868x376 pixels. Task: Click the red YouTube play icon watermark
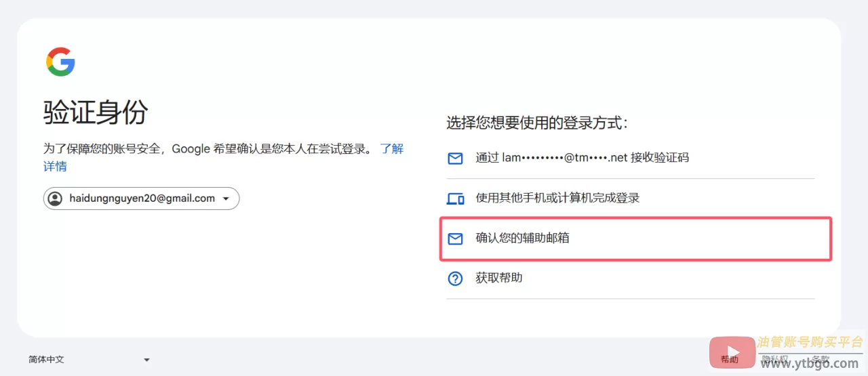[732, 352]
